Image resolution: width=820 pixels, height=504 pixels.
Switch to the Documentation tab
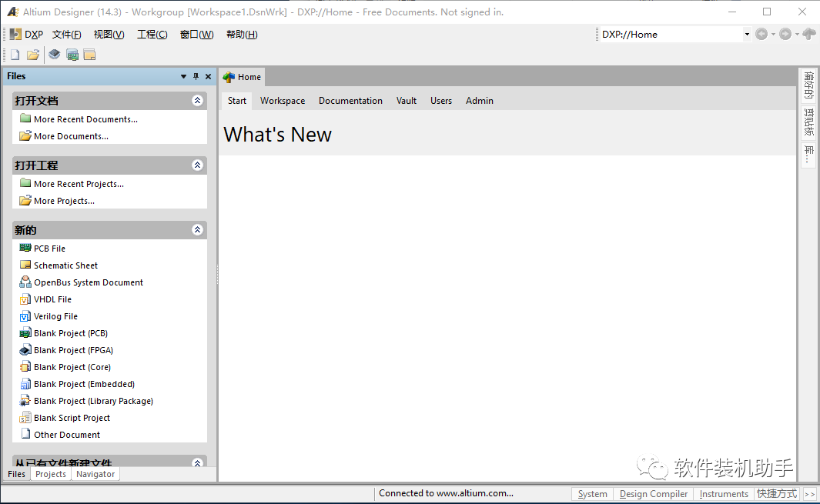pyautogui.click(x=350, y=100)
